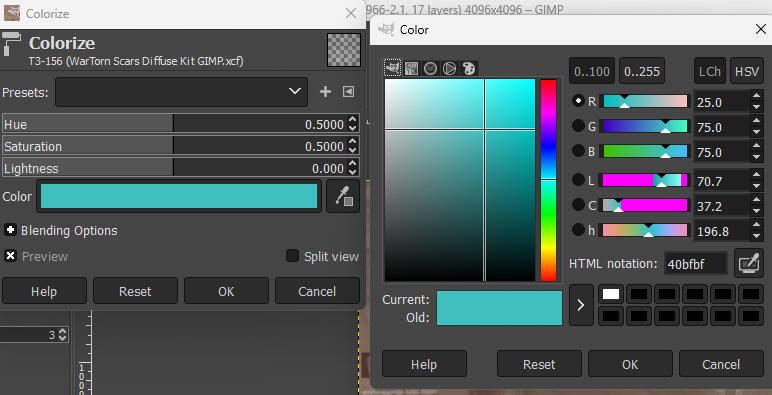Click OK in the Colorize dialog
The height and width of the screenshot is (395, 772).
click(226, 291)
